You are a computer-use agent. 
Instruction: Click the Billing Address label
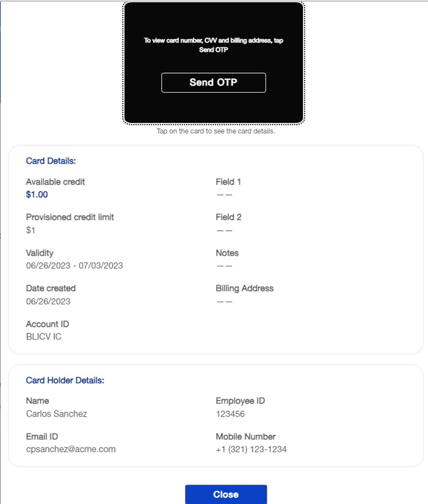[244, 289]
